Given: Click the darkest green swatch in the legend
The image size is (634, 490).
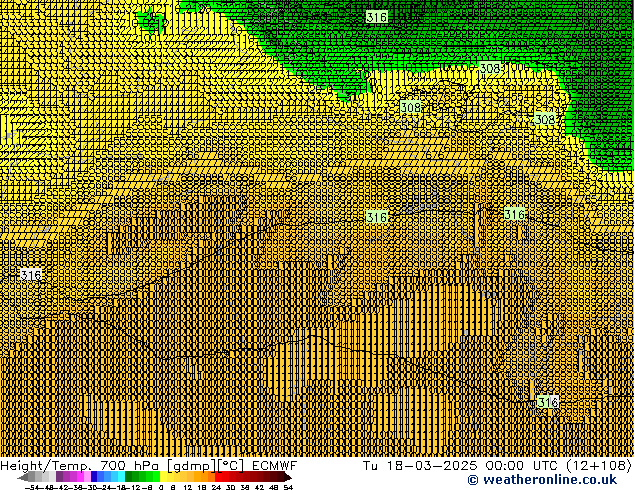Looking at the screenshot, I should [x=129, y=477].
